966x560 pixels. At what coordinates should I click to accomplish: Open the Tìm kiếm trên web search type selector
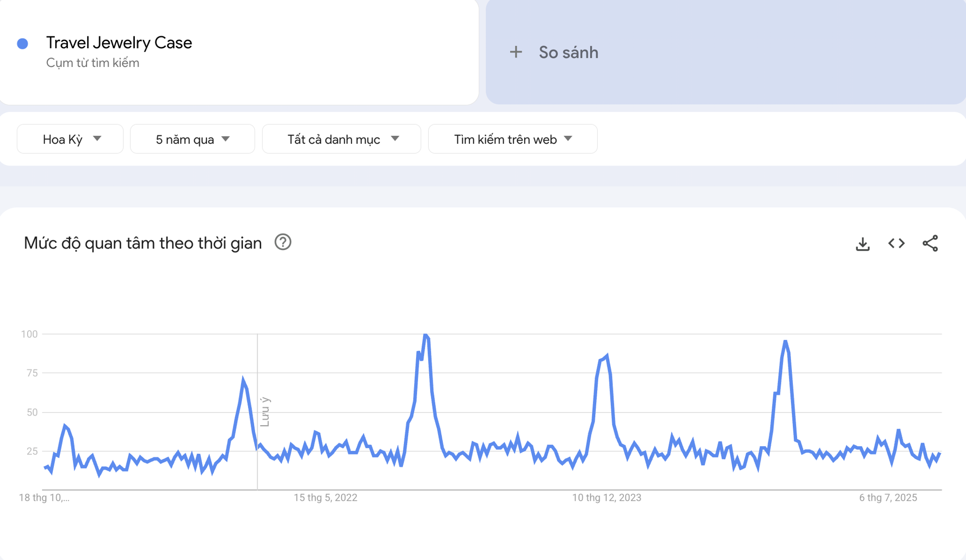click(x=513, y=139)
